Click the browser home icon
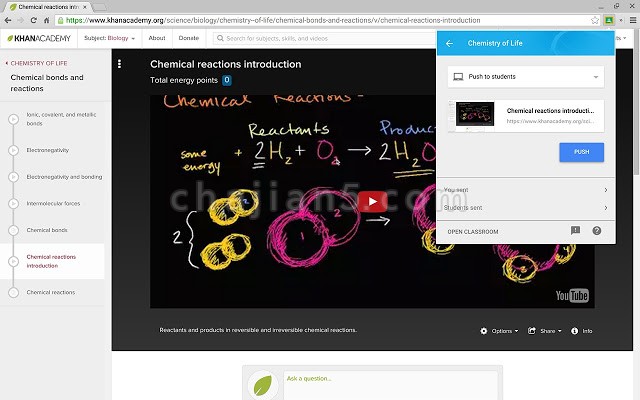640x400 pixels. click(47, 20)
